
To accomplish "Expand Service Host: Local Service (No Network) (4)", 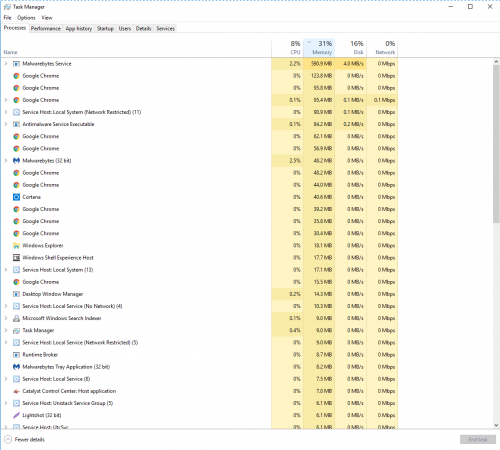I will (6, 306).
